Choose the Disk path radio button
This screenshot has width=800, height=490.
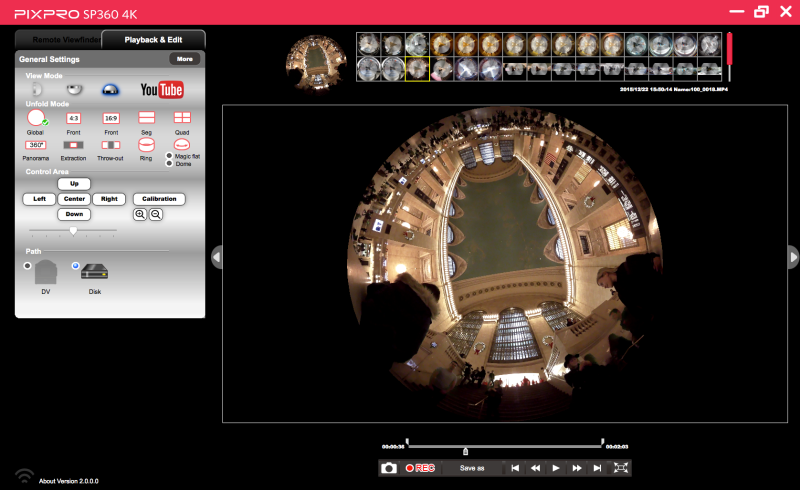[75, 266]
